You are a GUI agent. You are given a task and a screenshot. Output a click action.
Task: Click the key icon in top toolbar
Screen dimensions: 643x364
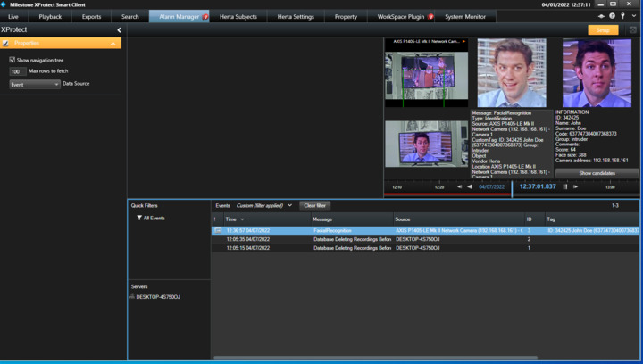622,16
